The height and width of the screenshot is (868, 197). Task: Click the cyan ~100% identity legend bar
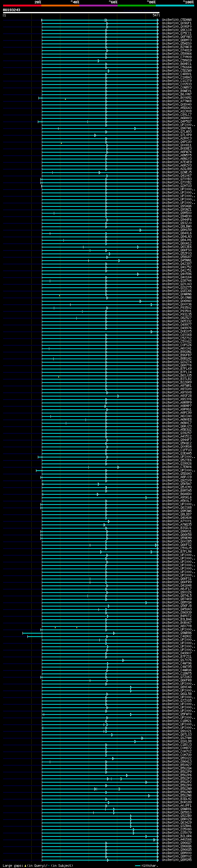pos(175,6)
